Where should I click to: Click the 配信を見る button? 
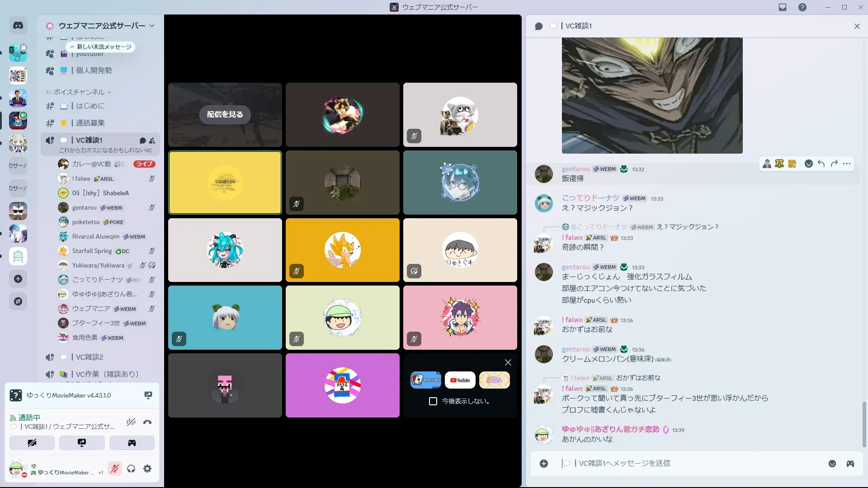click(x=225, y=114)
